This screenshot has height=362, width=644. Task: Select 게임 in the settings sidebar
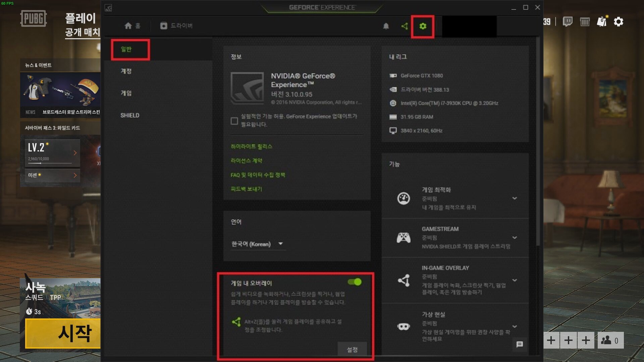126,93
